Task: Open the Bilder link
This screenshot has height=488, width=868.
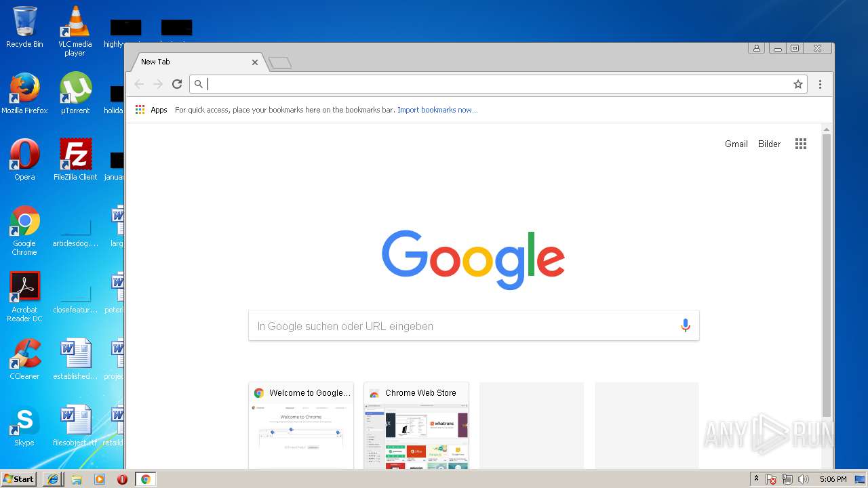Action: (x=769, y=144)
